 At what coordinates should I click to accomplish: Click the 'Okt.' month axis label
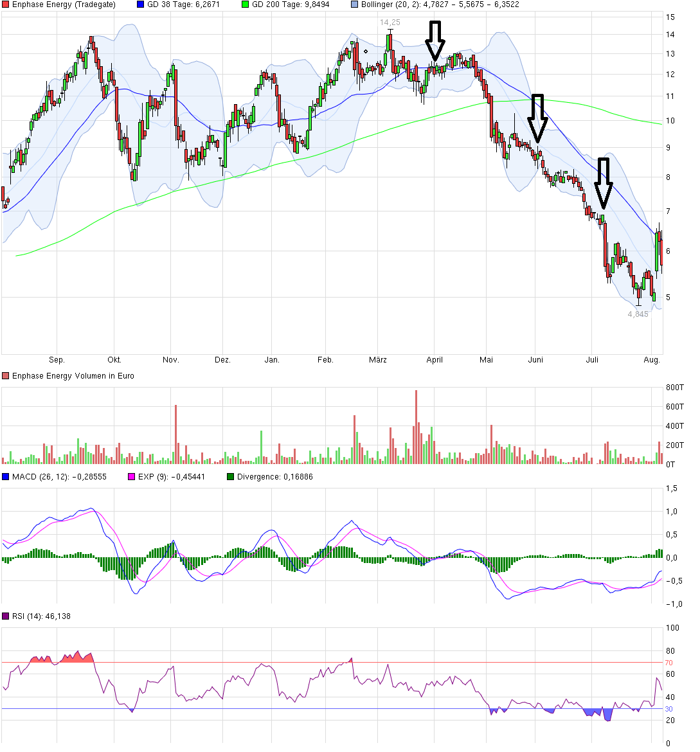(114, 360)
